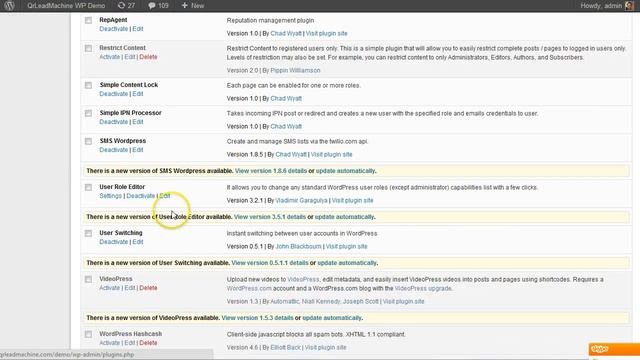Visit plugin site for User Role Editor
Image resolution: width=640 pixels, height=360 pixels.
[353, 201]
